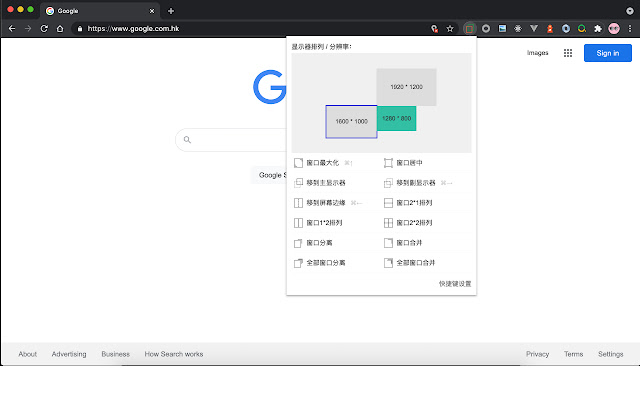
Task: Click the blocked-location key icon in address bar
Action: pos(434,29)
